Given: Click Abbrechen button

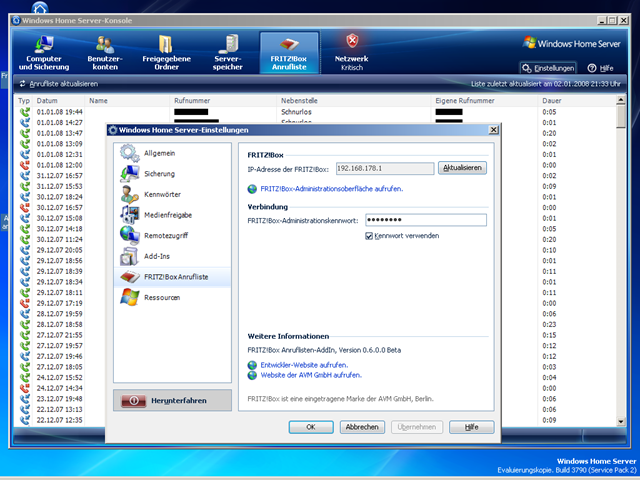Looking at the screenshot, I should (x=362, y=427).
